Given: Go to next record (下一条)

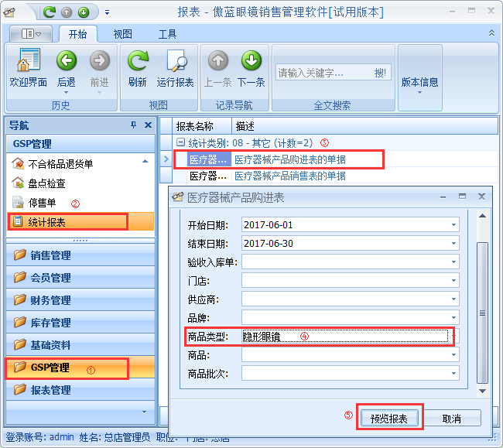Looking at the screenshot, I should [x=251, y=62].
